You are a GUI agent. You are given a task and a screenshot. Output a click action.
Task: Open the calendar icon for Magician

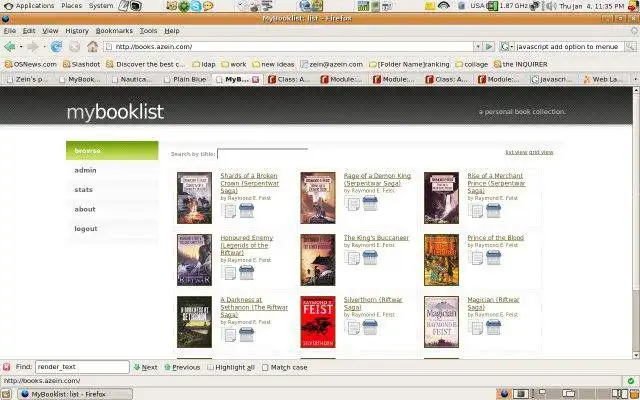pyautogui.click(x=493, y=327)
